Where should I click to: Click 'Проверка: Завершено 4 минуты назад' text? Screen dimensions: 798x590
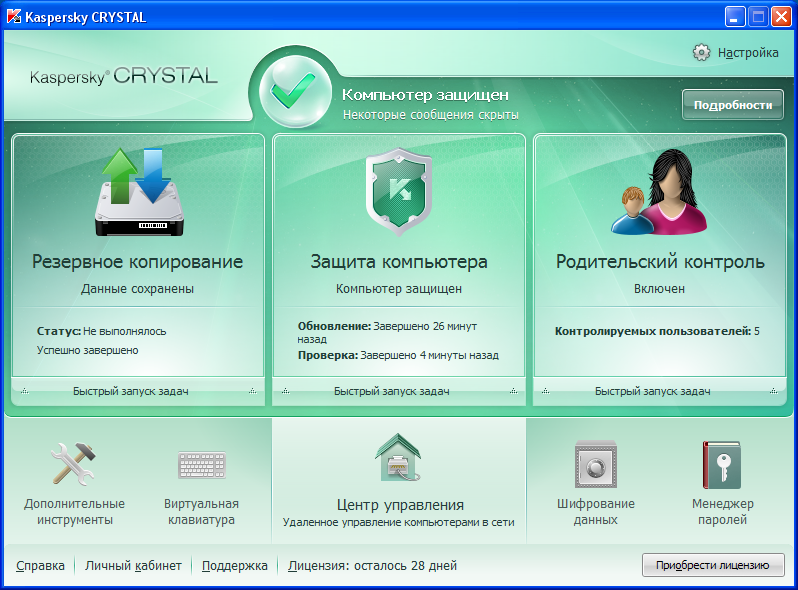(398, 355)
